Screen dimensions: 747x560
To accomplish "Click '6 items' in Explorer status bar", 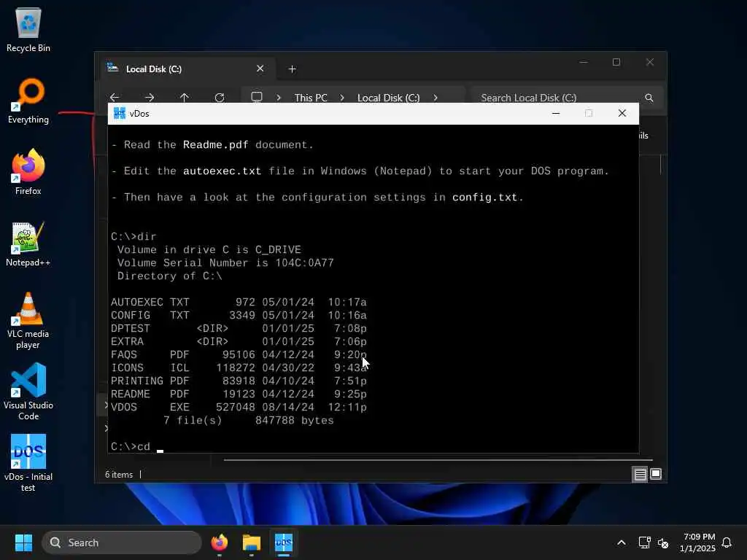I will [x=119, y=474].
